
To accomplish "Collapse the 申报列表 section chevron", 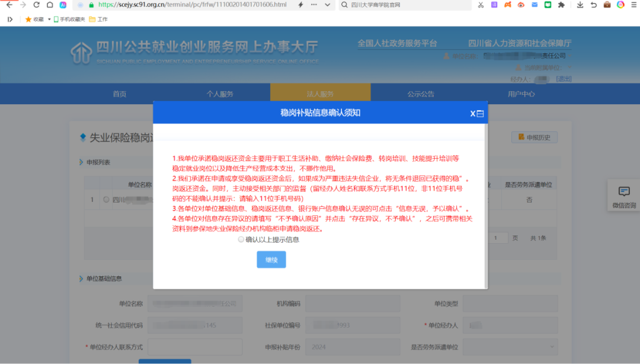I will 81,162.
